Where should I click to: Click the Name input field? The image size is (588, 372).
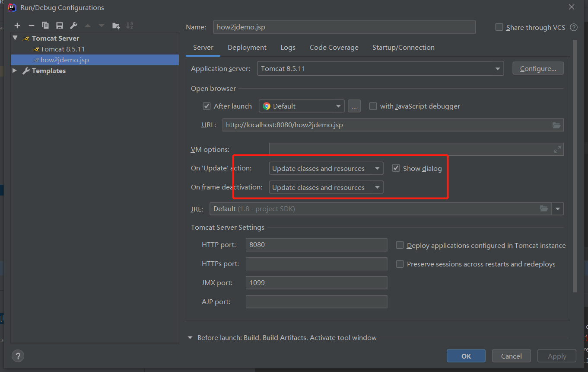click(344, 27)
